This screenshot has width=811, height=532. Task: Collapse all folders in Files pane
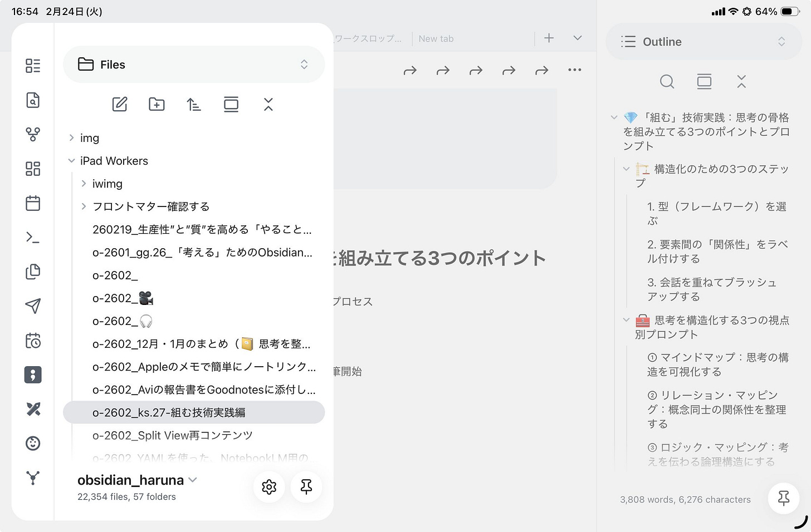tap(268, 104)
